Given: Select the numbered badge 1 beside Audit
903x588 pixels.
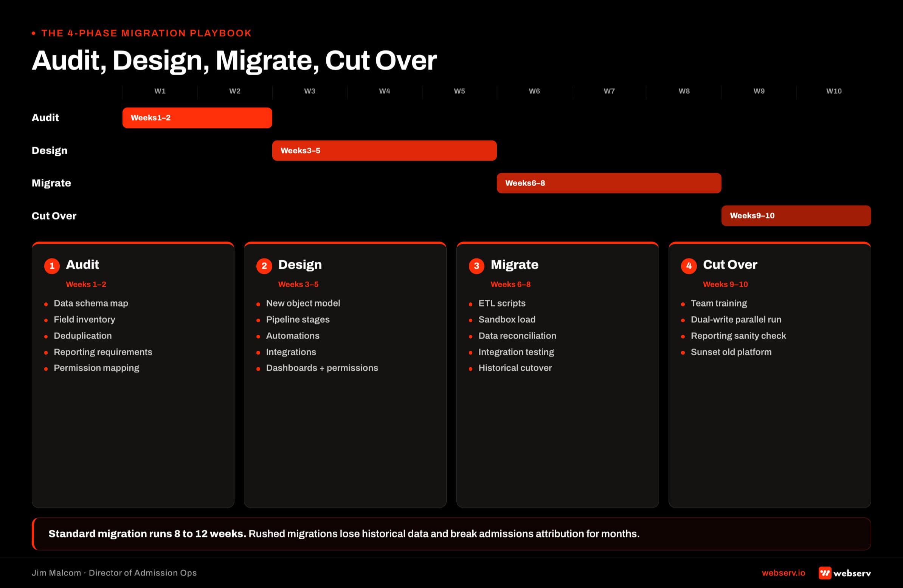Looking at the screenshot, I should point(52,266).
